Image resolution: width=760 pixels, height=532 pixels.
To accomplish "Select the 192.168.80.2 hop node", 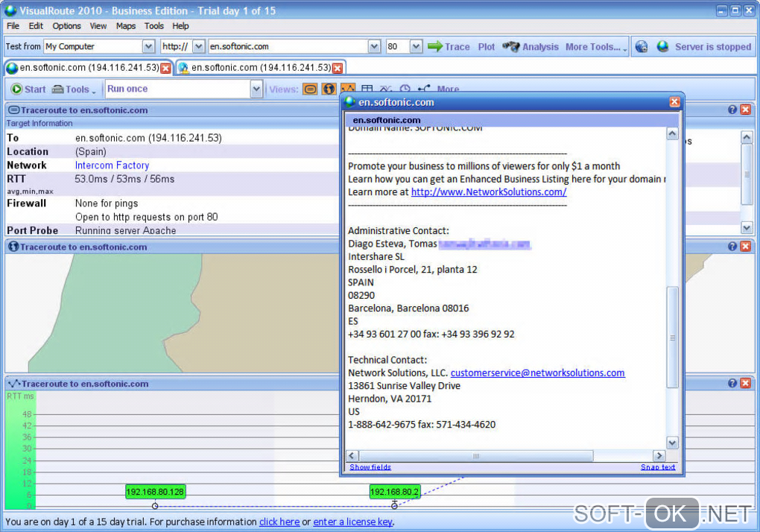I will [395, 492].
